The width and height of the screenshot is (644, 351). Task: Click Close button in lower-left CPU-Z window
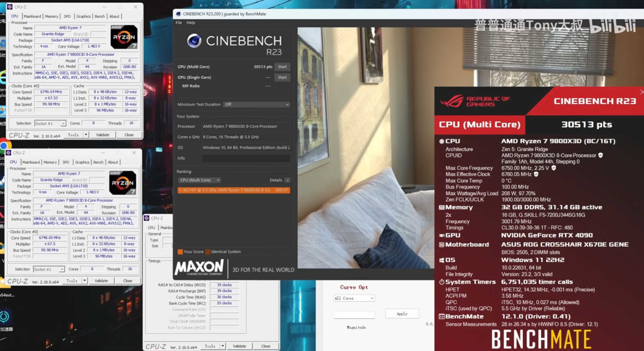127,281
